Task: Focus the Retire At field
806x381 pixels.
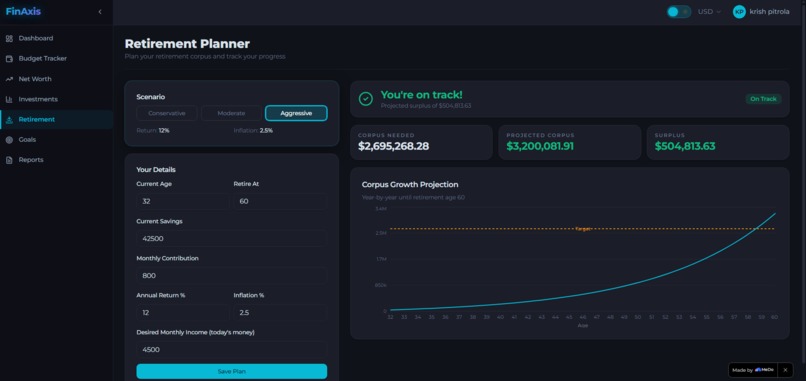Action: 280,202
